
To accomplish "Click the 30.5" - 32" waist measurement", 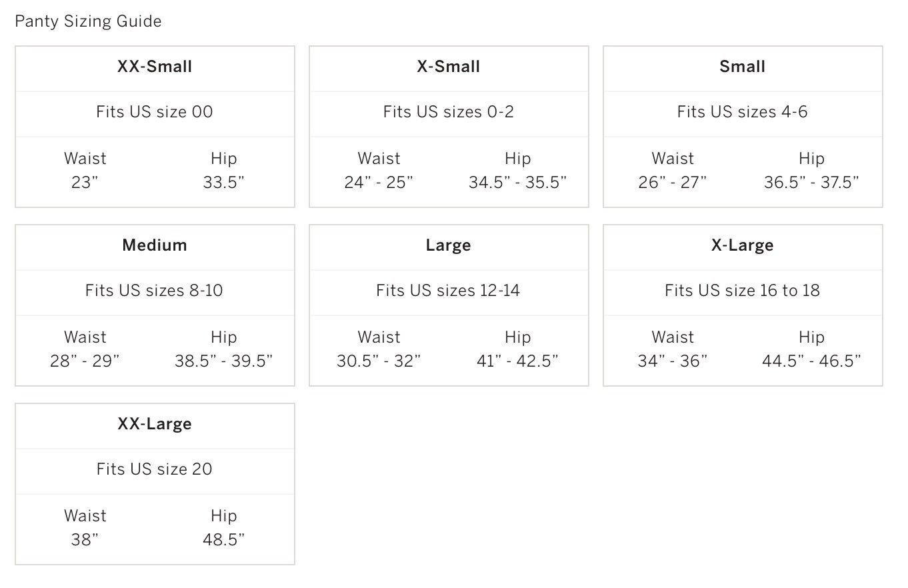I will [x=379, y=361].
